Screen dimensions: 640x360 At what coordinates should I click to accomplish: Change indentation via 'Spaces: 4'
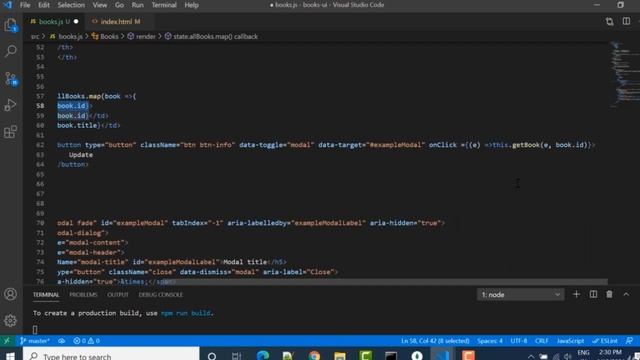[490, 341]
